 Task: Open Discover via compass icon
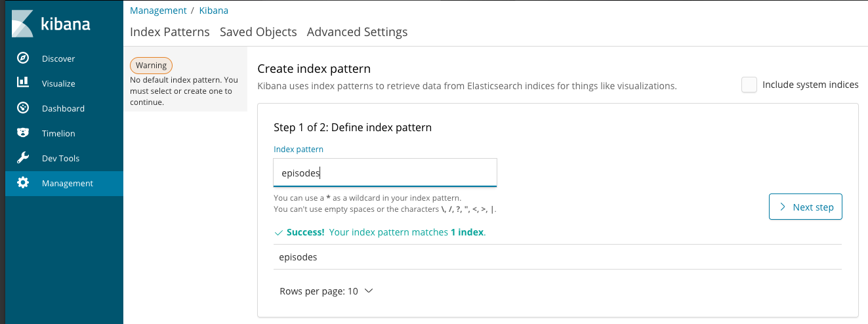point(23,58)
